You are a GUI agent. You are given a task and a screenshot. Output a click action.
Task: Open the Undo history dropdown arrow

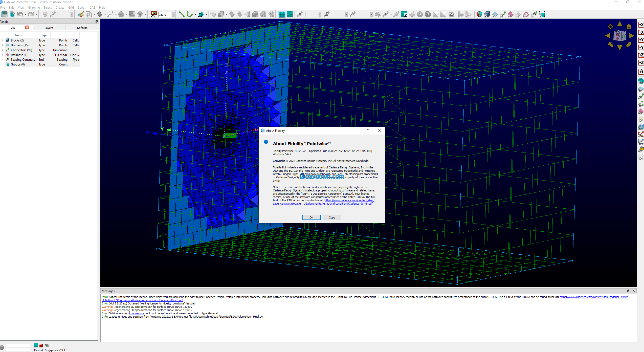pyautogui.click(x=26, y=14)
